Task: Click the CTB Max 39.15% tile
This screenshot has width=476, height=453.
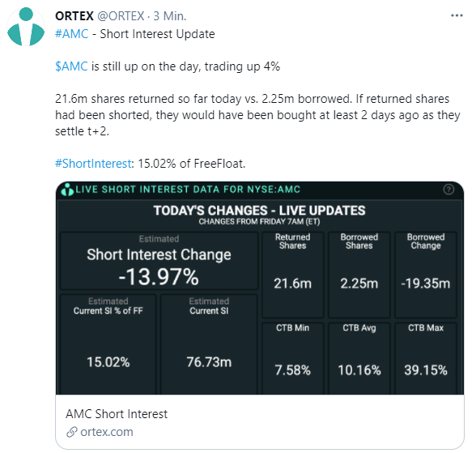Action: click(x=426, y=358)
